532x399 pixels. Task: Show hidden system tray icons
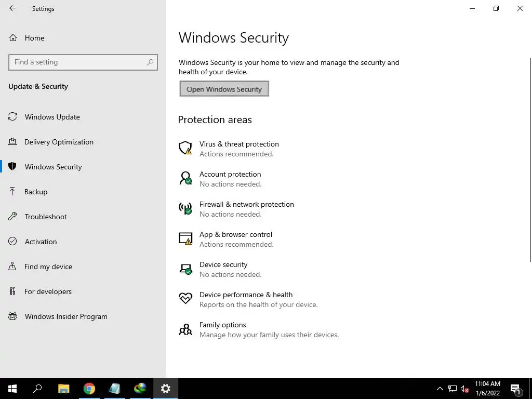[x=440, y=389]
